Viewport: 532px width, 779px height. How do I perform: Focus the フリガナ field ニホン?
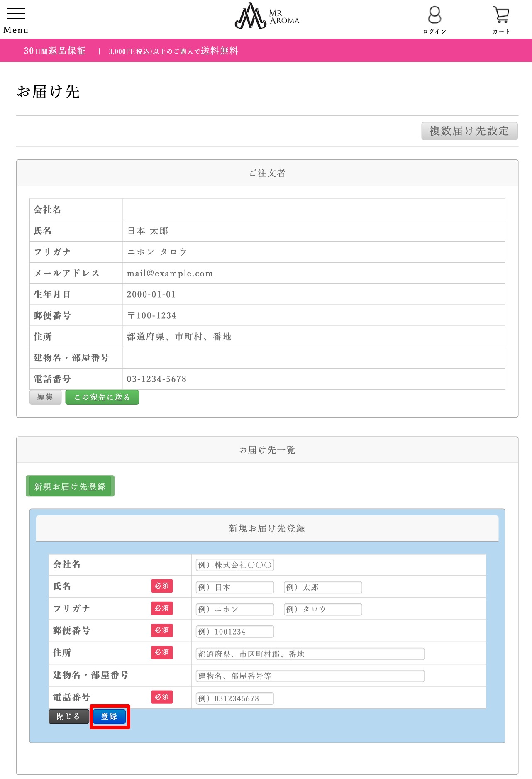pos(235,609)
